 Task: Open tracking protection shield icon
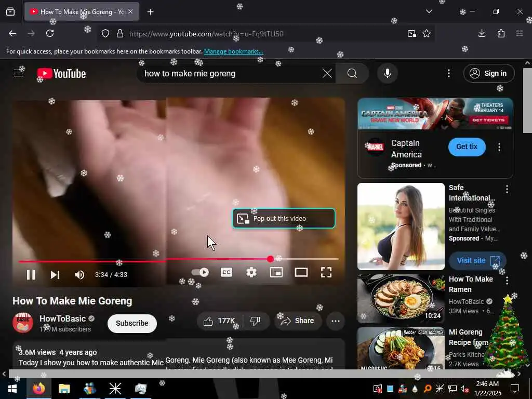click(x=105, y=34)
